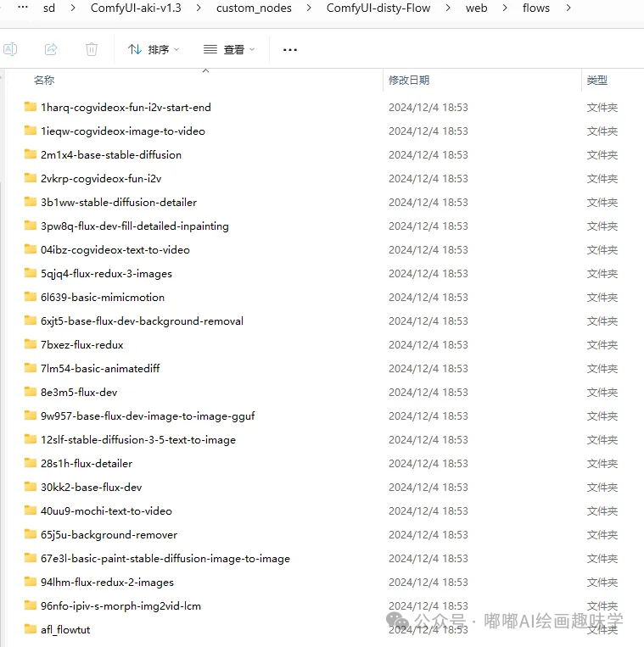This screenshot has width=644, height=647.
Task: Select folder icon of 7bxez-flux-redux
Action: pos(31,344)
